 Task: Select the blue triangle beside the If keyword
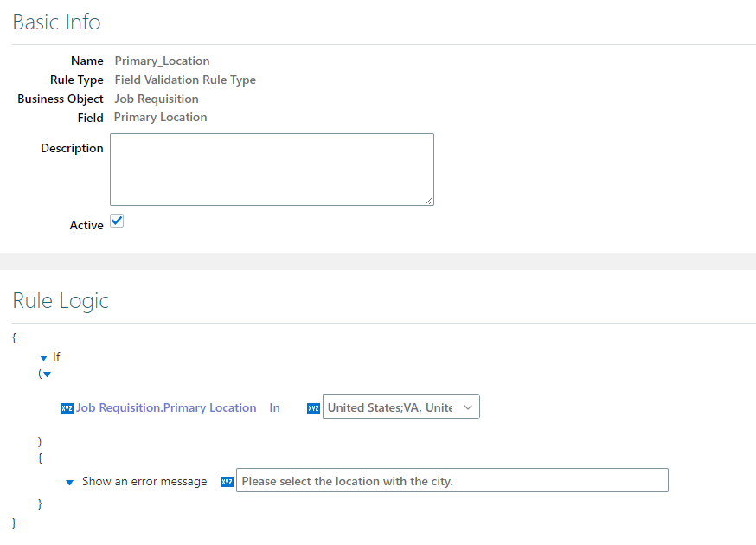tap(45, 356)
